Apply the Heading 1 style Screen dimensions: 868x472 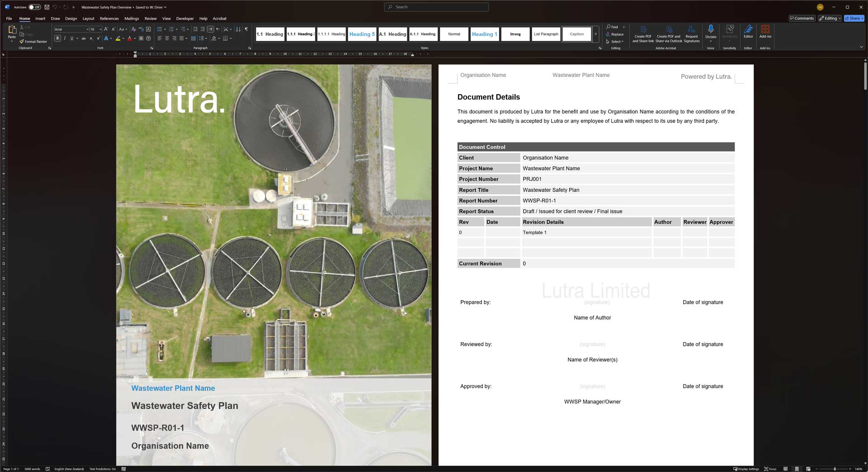pos(484,34)
